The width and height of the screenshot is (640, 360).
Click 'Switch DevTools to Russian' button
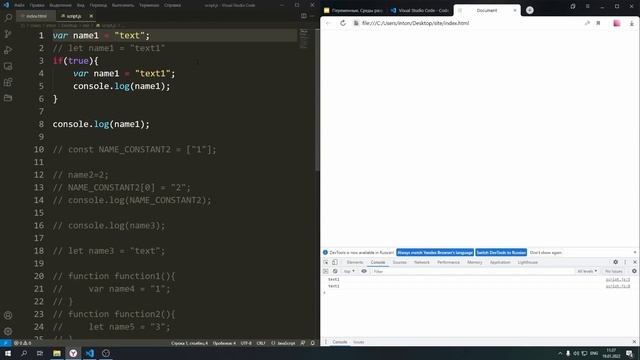tap(501, 253)
